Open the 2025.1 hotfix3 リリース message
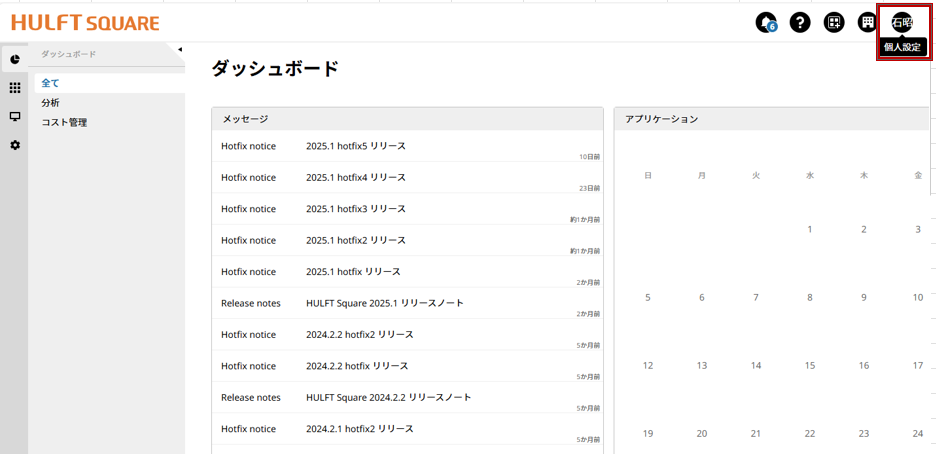The image size is (936, 454). [x=355, y=209]
